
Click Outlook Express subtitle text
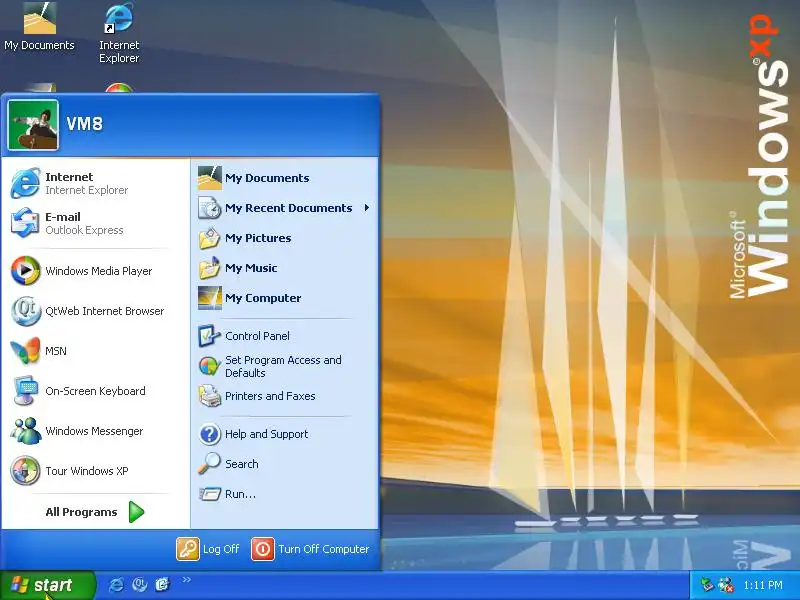tap(84, 230)
